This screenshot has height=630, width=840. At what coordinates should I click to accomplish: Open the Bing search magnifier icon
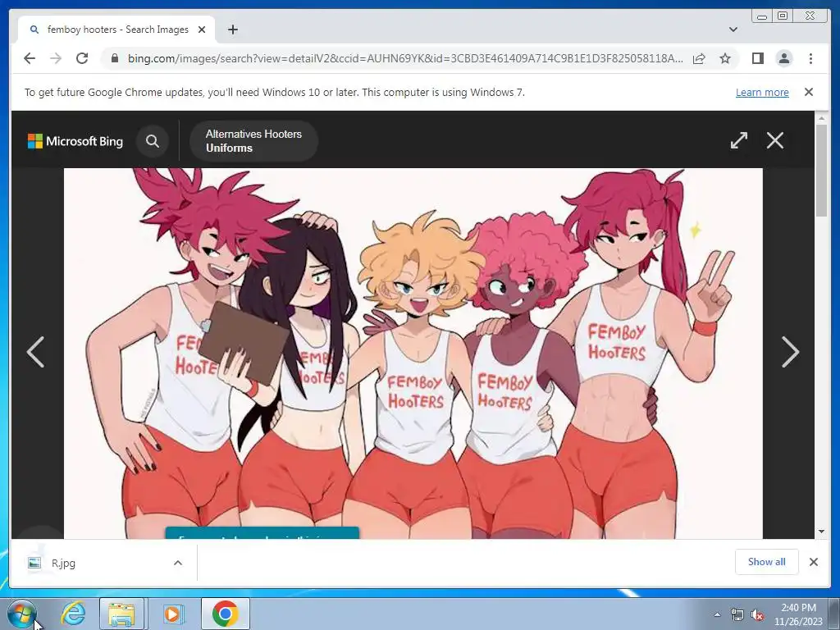click(x=153, y=141)
